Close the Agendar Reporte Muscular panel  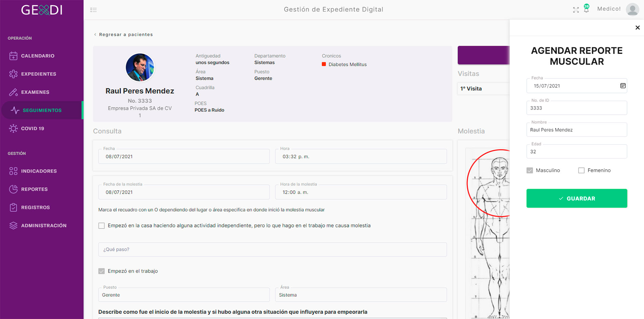pos(638,27)
